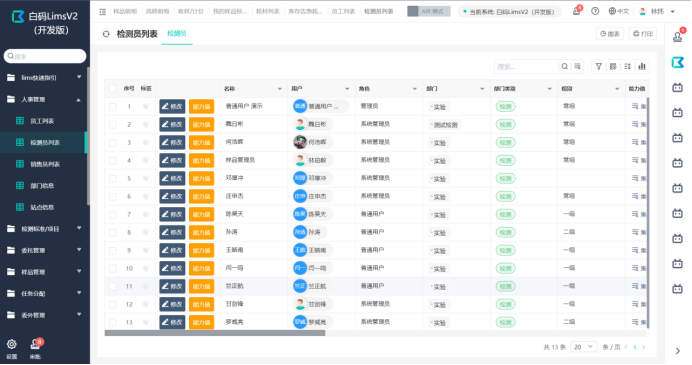This screenshot has height=365, width=692.
Task: Open ability value list icon in row 3
Action: (x=635, y=142)
